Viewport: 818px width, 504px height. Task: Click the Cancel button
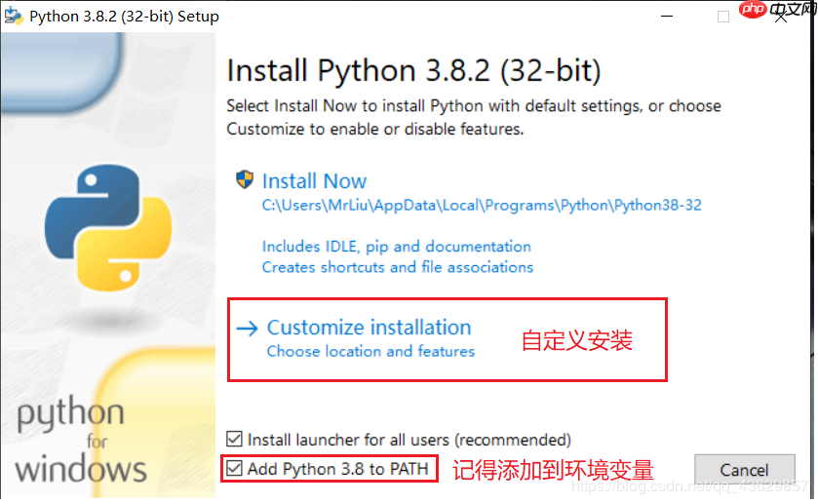click(x=745, y=470)
